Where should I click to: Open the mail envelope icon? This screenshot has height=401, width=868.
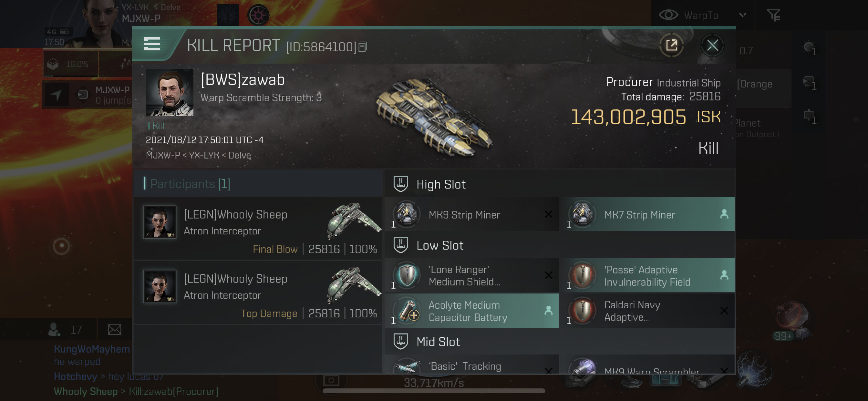pos(115,329)
